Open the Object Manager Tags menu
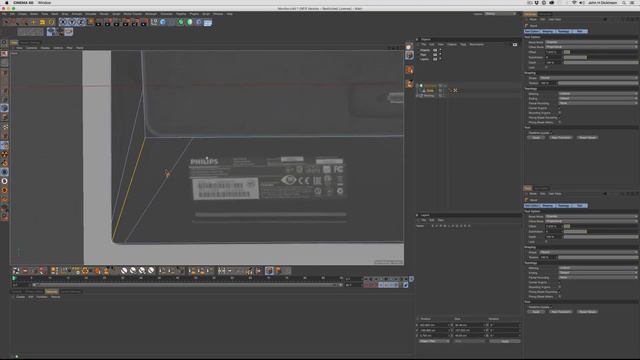The width and height of the screenshot is (640, 360). [463, 44]
